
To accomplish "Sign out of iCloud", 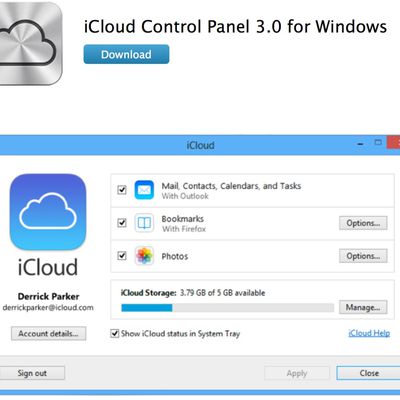I will coord(32,373).
